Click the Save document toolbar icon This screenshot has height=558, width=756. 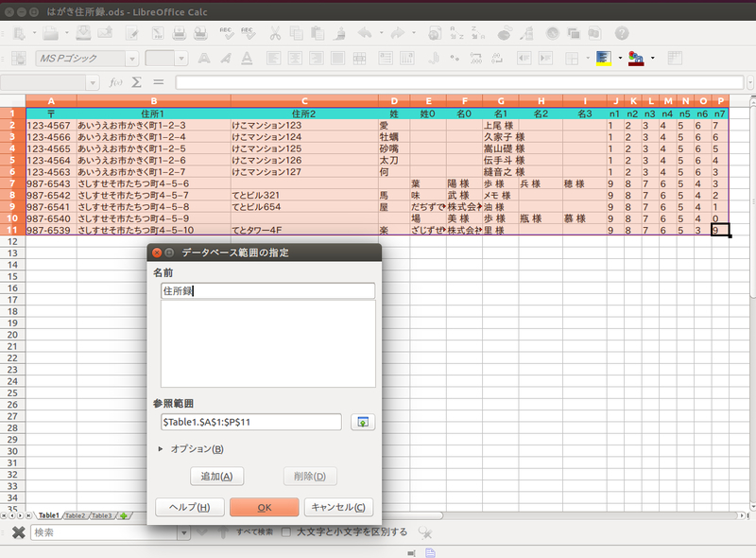(x=83, y=33)
